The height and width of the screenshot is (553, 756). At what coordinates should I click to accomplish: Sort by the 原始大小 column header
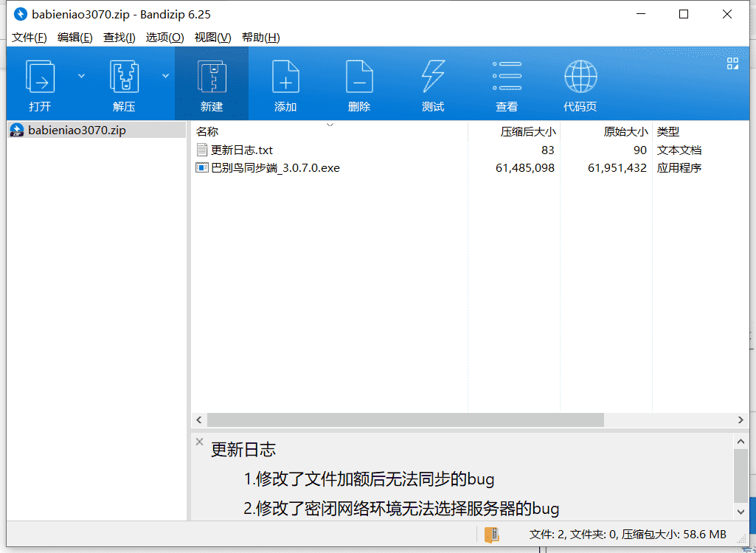[606, 131]
